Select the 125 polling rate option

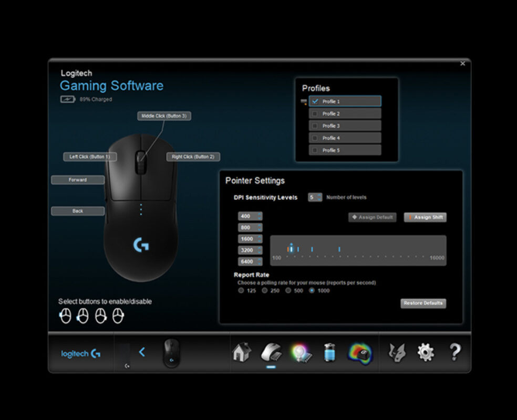[240, 290]
